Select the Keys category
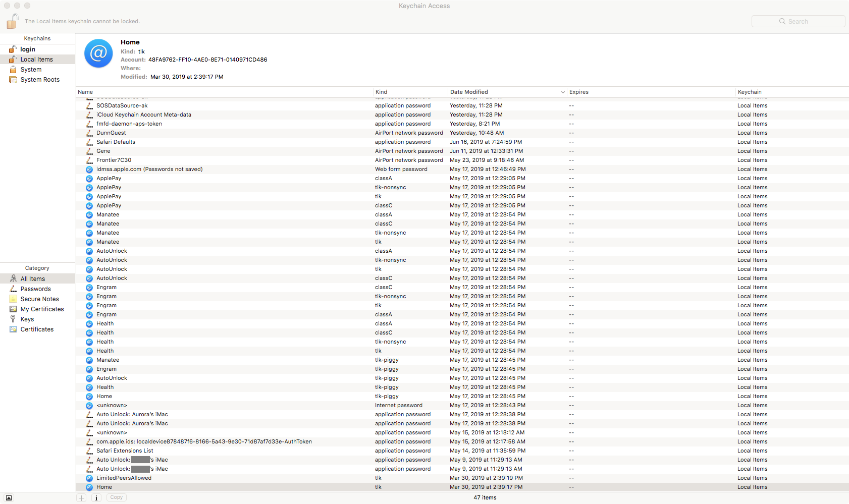Image resolution: width=849 pixels, height=504 pixels. [x=27, y=319]
